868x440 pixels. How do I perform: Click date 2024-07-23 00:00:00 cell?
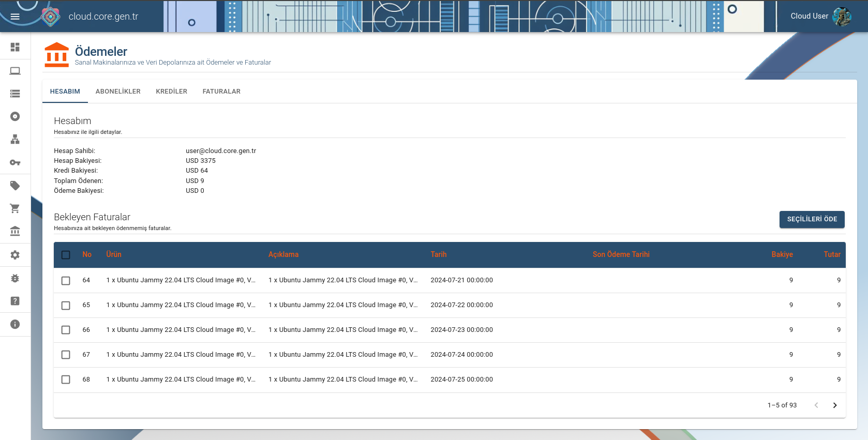tap(462, 330)
